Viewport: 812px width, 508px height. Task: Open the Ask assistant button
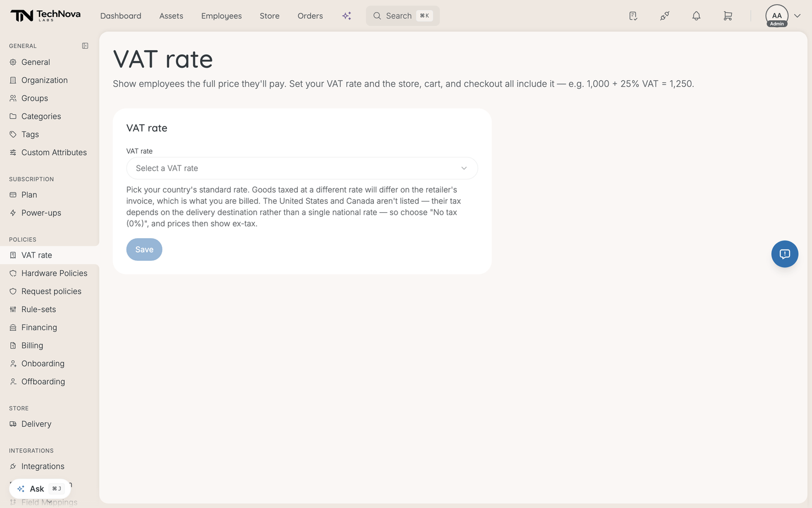tap(40, 489)
